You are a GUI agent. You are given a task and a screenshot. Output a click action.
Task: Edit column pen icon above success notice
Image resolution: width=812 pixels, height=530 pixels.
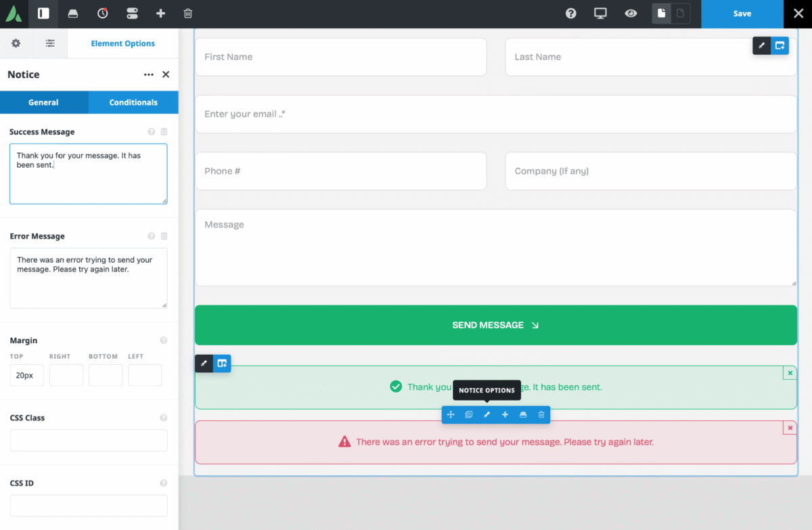pos(204,363)
